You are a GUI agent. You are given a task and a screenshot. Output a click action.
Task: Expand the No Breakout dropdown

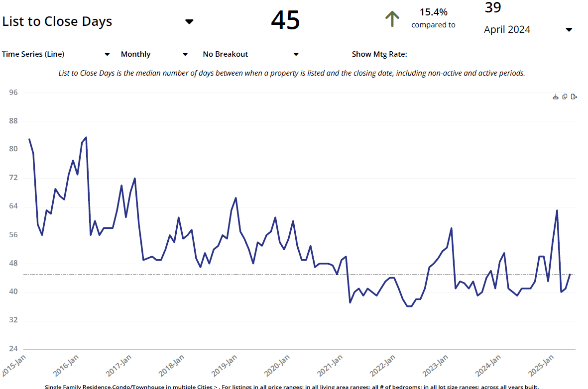(296, 54)
